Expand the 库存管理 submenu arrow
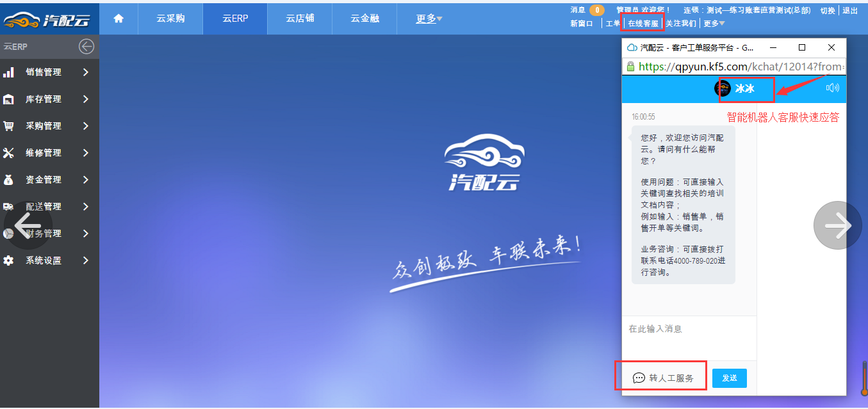Viewport: 868px width, 409px height. 86,99
